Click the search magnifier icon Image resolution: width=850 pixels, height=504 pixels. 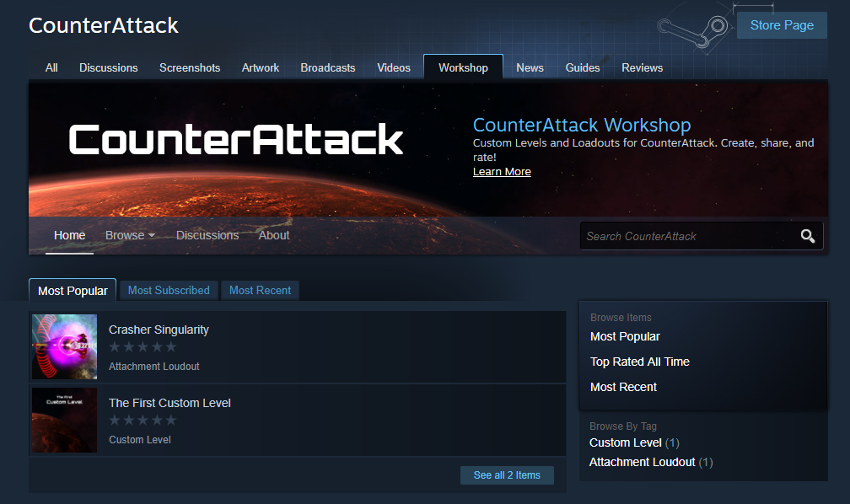808,236
